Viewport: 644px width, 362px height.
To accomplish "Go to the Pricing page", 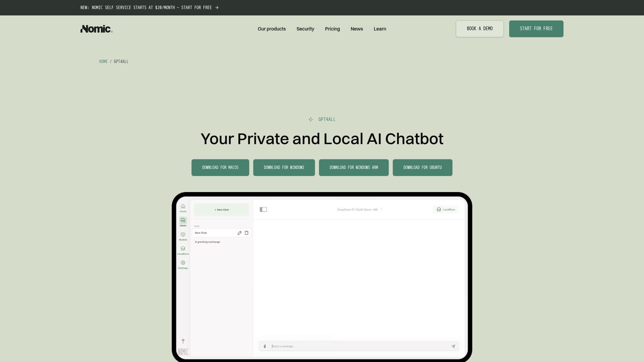I will 332,29.
